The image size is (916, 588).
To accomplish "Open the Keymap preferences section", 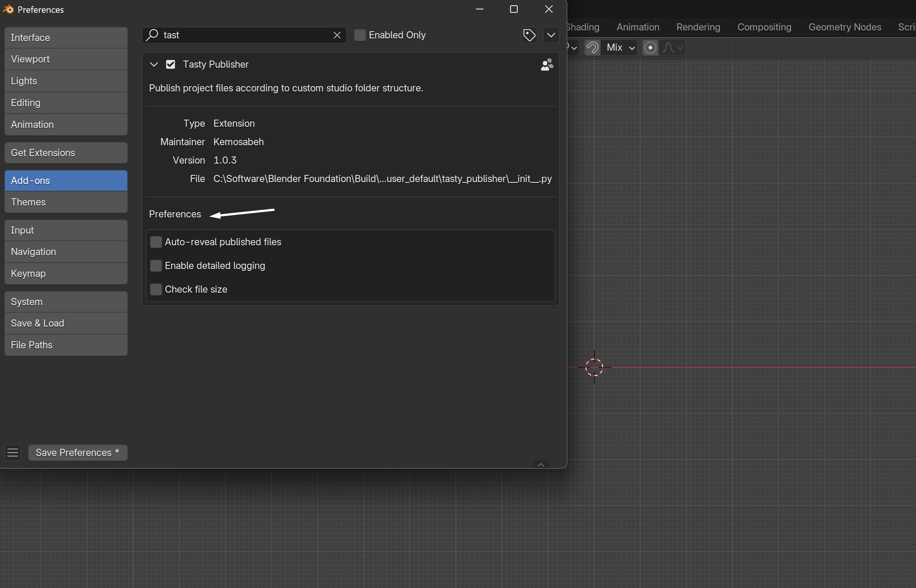I will (x=66, y=273).
